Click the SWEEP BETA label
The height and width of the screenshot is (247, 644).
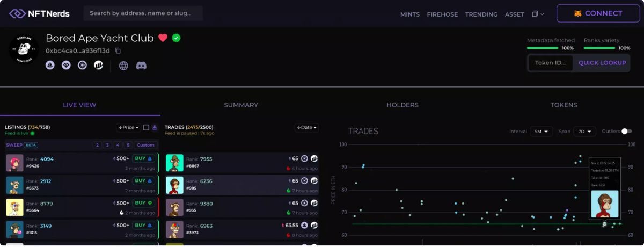pyautogui.click(x=21, y=145)
